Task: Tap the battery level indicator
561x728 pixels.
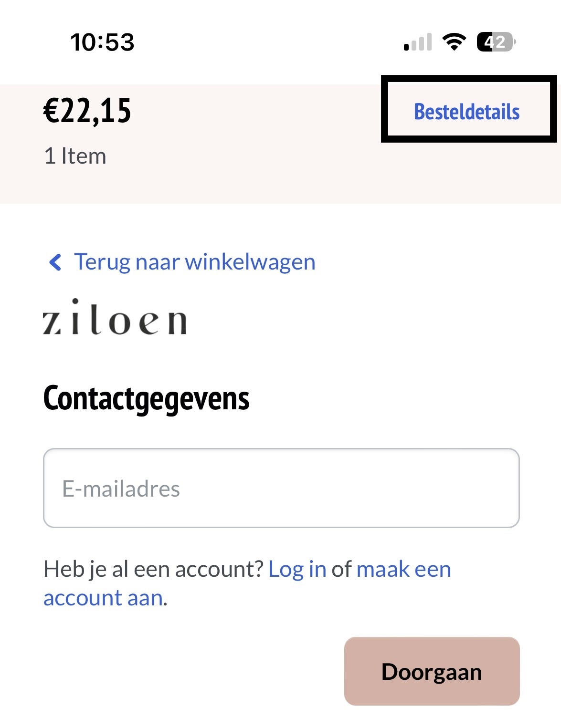Action: click(x=496, y=42)
